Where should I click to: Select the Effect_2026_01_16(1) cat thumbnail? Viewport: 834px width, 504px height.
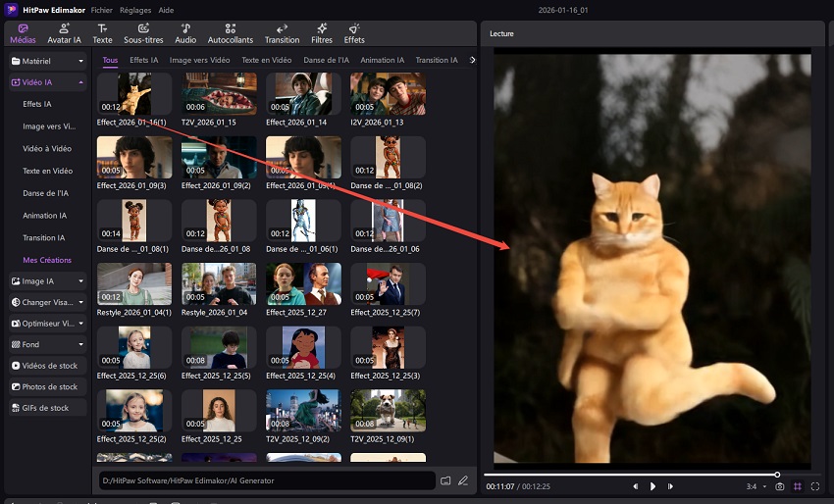coord(134,94)
